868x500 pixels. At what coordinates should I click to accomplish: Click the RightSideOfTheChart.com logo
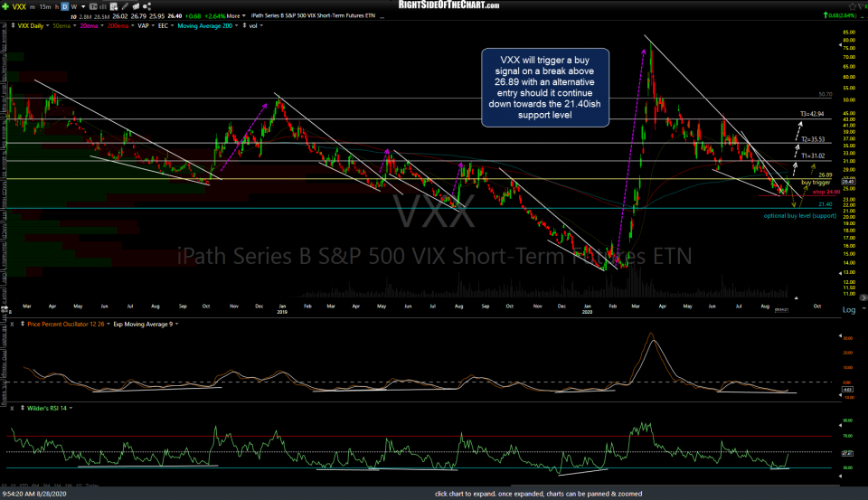[449, 5]
